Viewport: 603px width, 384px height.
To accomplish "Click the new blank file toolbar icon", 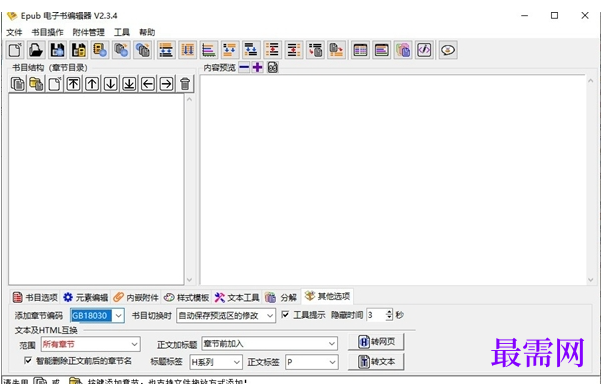I will (15, 50).
